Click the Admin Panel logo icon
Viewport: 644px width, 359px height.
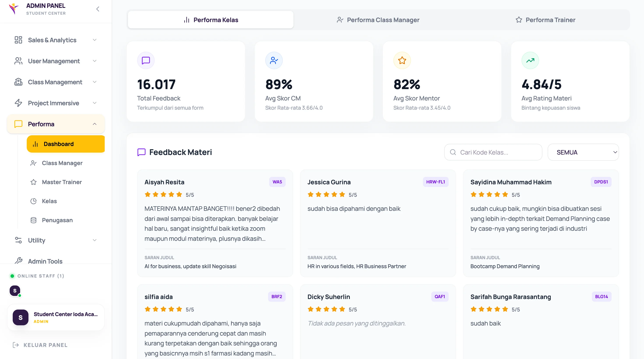tap(14, 9)
